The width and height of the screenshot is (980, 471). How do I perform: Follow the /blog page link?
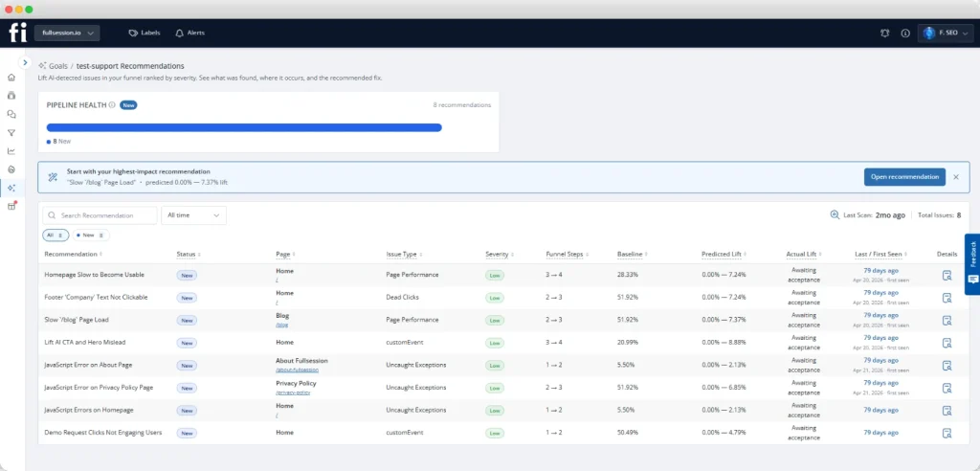[x=282, y=325]
